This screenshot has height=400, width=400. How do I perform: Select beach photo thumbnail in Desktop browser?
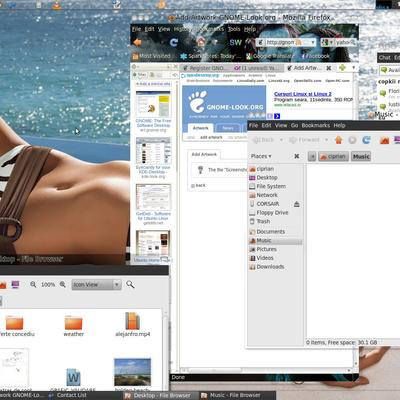132,372
